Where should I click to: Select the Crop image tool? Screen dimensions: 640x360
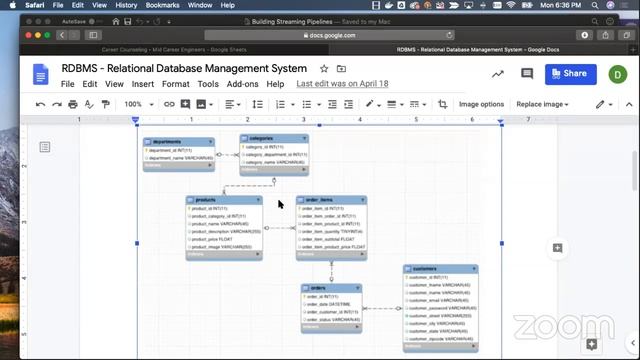tap(442, 104)
